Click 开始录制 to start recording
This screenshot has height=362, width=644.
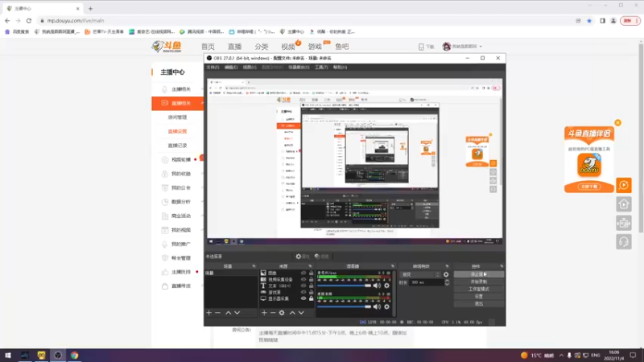(478, 282)
